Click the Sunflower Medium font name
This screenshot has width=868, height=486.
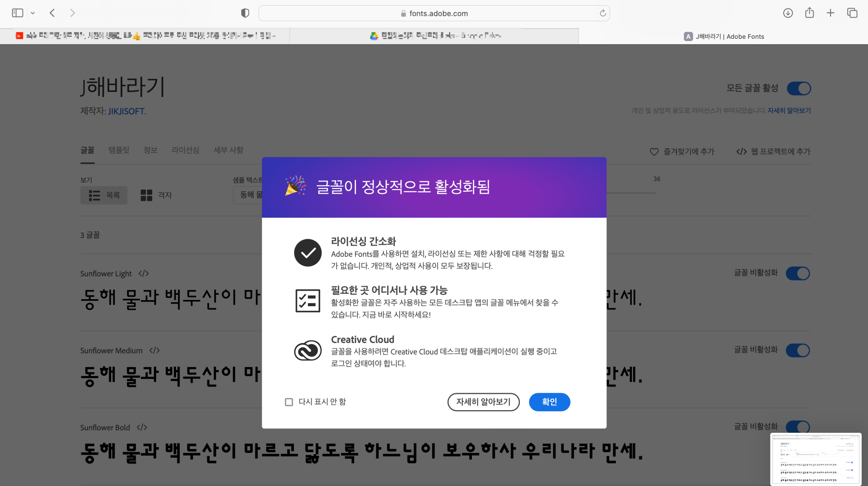coord(111,351)
